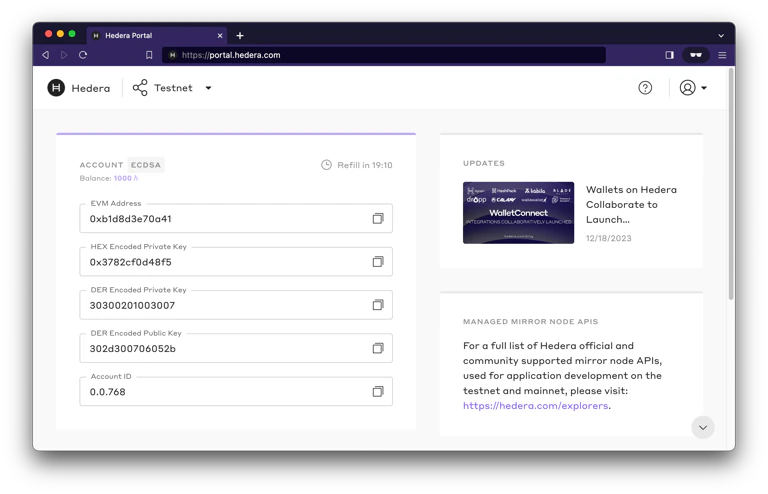The image size is (768, 494).
Task: Expand the tab list chevron
Action: click(x=721, y=35)
